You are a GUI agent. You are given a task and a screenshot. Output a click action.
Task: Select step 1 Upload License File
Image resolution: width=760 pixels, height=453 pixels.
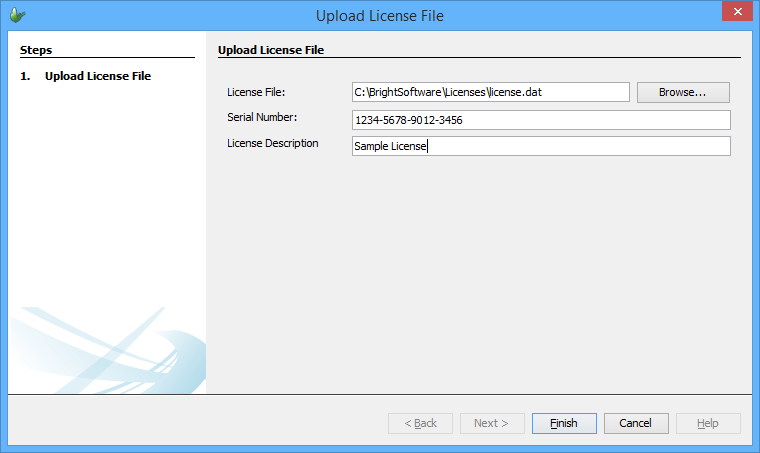click(97, 75)
